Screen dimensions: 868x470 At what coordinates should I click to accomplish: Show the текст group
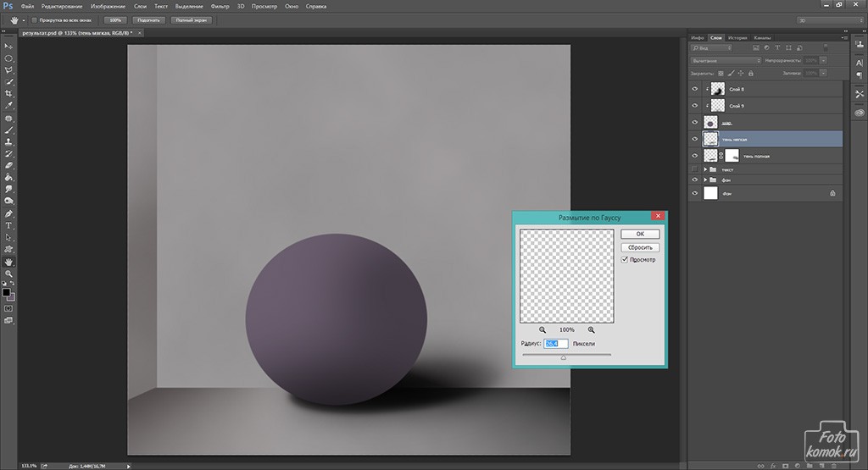point(695,169)
